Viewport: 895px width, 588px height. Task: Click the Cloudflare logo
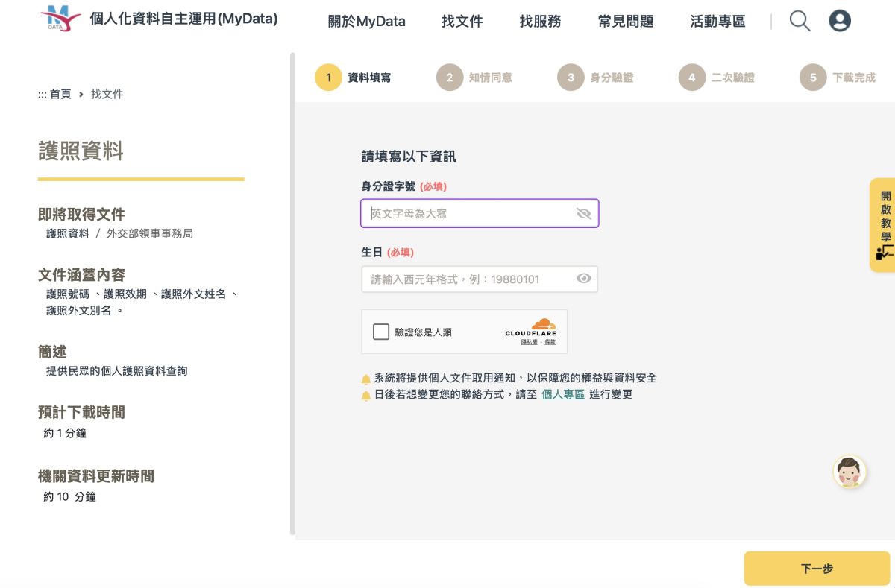pyautogui.click(x=531, y=327)
